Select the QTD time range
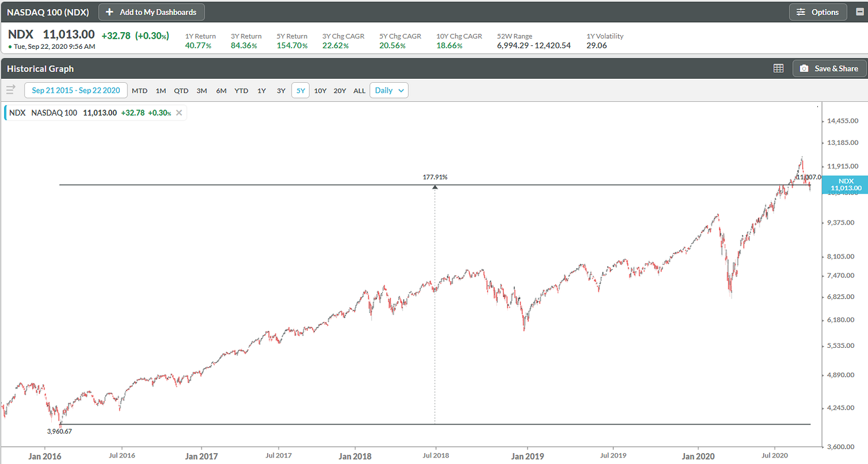 181,91
